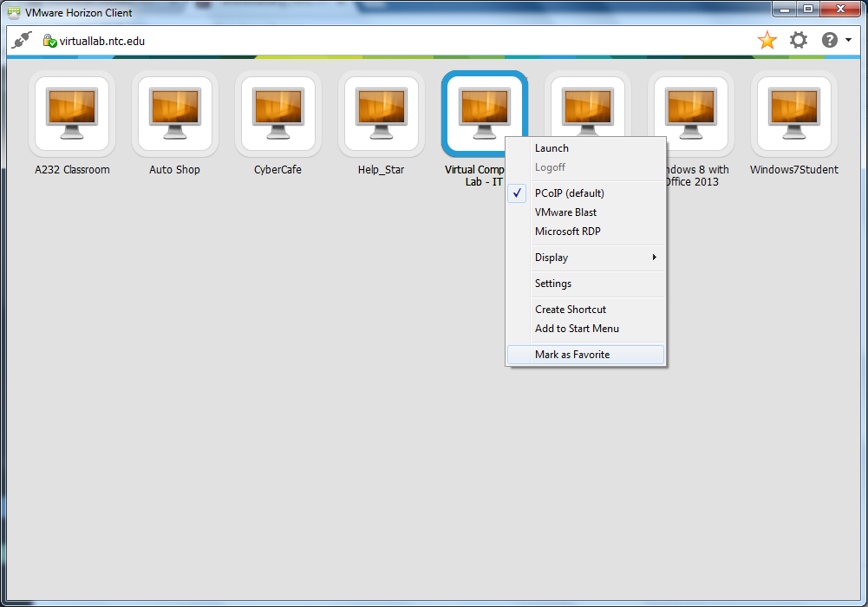This screenshot has height=607, width=868.
Task: Click Launch in the context menu
Action: [551, 148]
